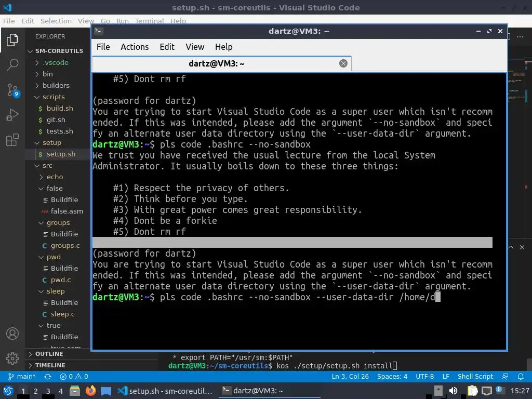The width and height of the screenshot is (532, 399).
Task: Open the Manage gear icon in VS Code
Action: pyautogui.click(x=12, y=358)
